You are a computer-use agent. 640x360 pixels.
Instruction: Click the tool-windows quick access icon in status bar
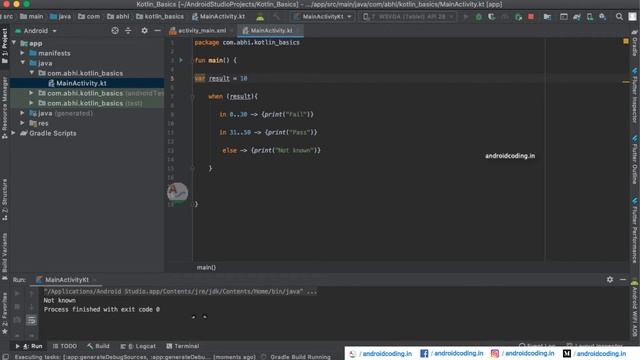pyautogui.click(x=5, y=357)
